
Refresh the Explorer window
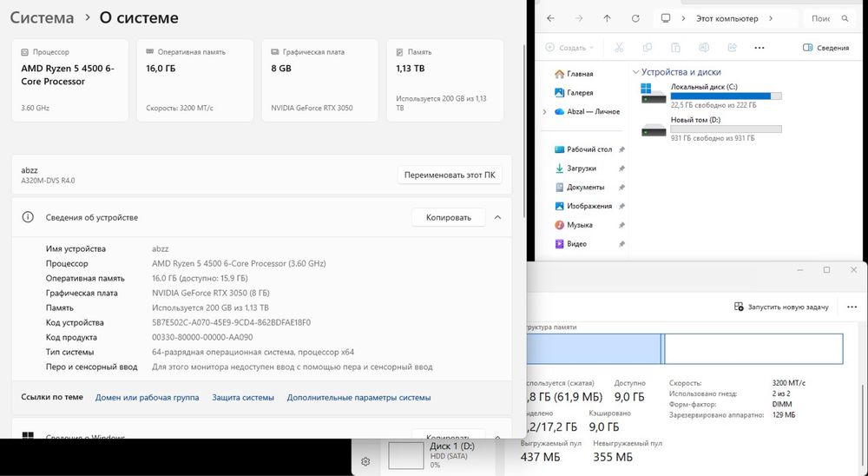click(635, 18)
